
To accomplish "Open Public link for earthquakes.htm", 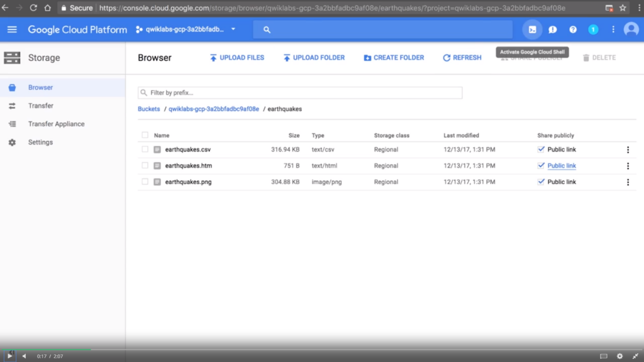I will 562,166.
